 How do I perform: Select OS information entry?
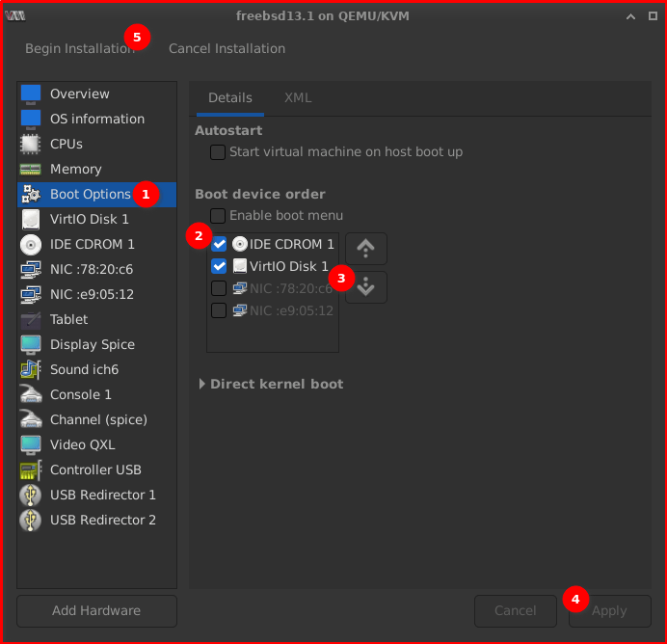(x=97, y=120)
